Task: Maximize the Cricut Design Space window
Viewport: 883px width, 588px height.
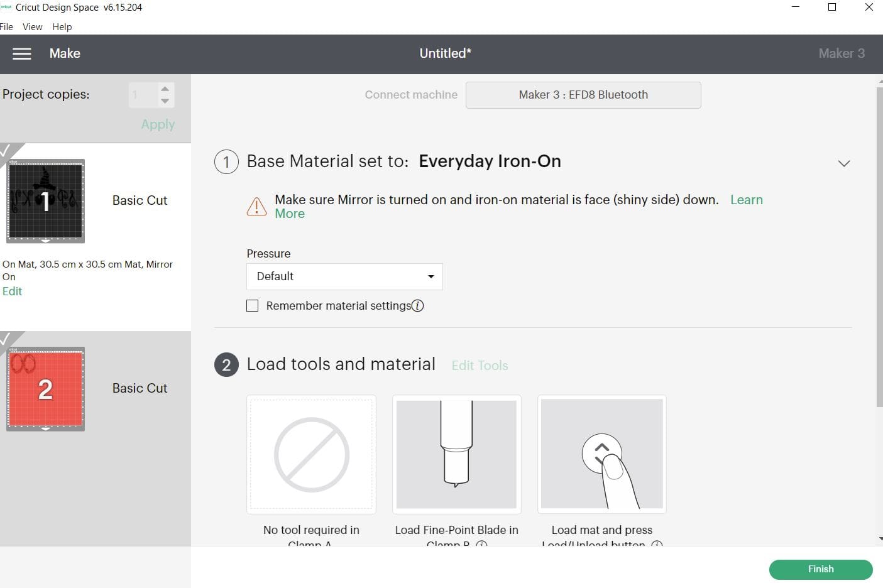Action: tap(832, 8)
